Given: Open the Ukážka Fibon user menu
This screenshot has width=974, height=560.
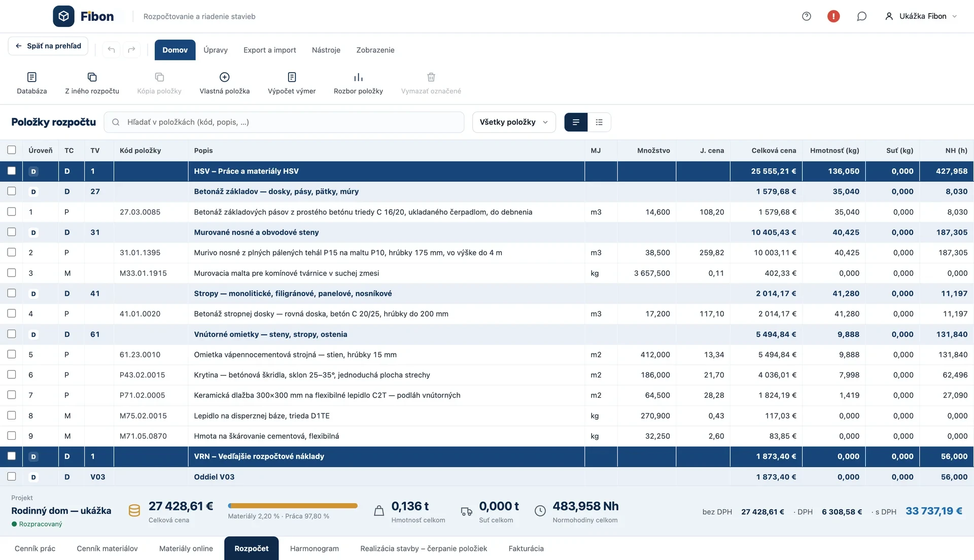Looking at the screenshot, I should pyautogui.click(x=921, y=16).
